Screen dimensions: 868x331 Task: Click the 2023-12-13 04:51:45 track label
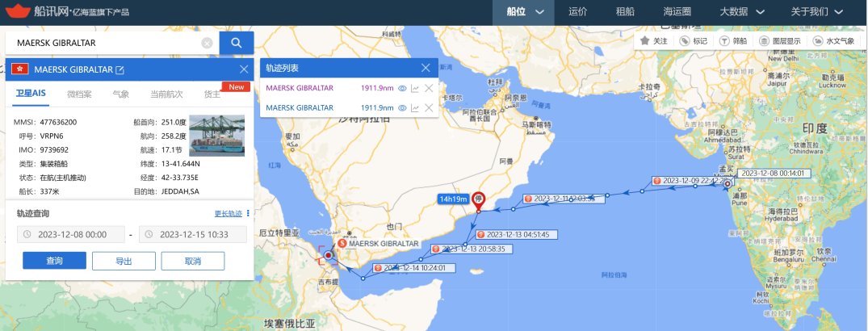(x=516, y=235)
